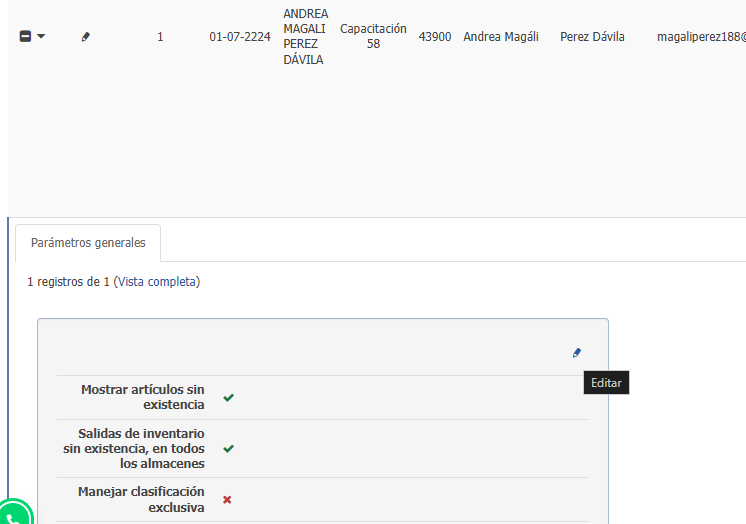Image resolution: width=746 pixels, height=524 pixels.
Task: Select the email cell magaliperez188@
Action: [x=701, y=37]
